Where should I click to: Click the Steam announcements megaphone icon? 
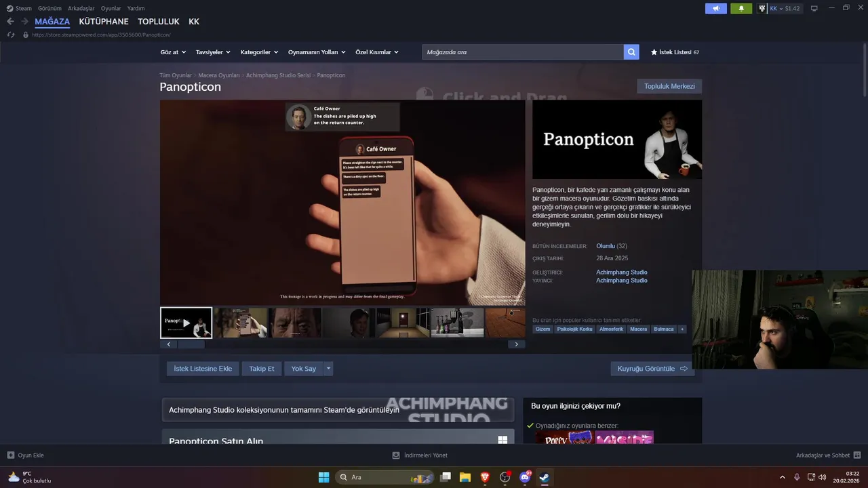click(715, 8)
